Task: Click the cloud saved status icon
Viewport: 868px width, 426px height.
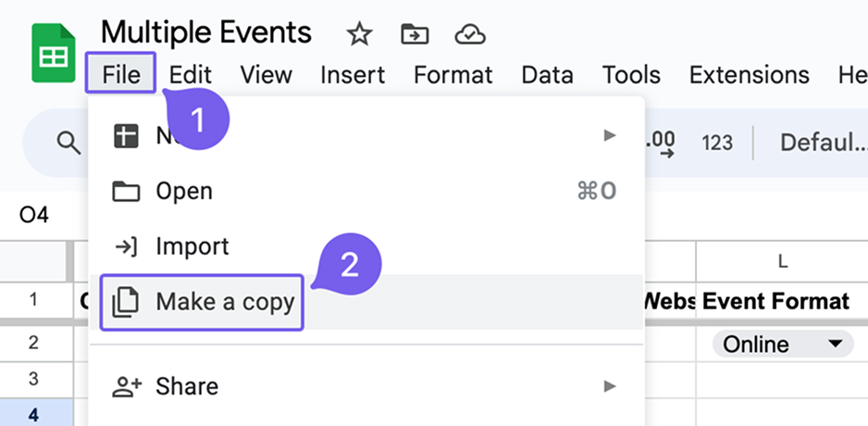Action: point(470,35)
